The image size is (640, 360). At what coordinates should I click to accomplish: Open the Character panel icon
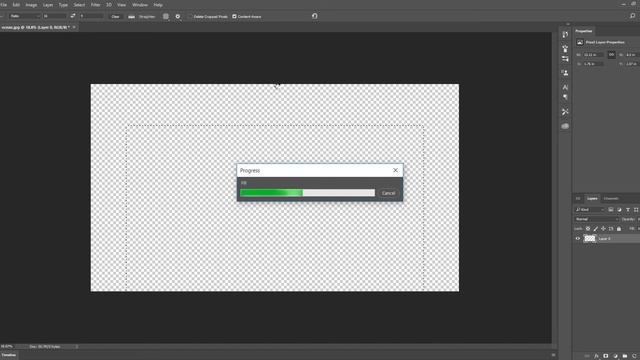(x=565, y=87)
